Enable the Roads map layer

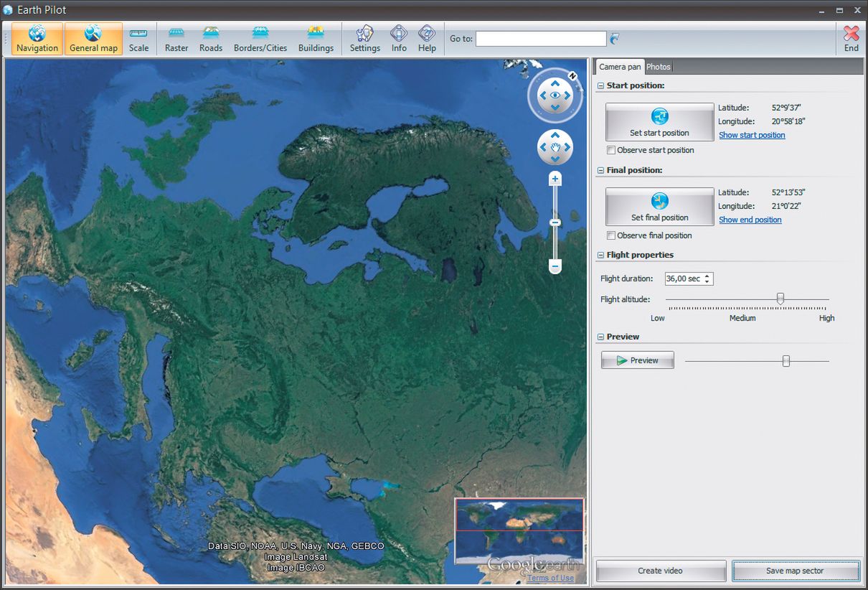211,39
